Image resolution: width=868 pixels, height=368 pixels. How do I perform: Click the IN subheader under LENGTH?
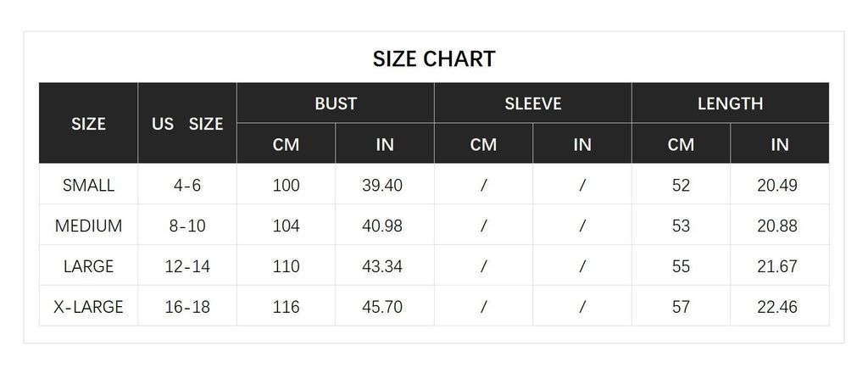[x=780, y=144]
